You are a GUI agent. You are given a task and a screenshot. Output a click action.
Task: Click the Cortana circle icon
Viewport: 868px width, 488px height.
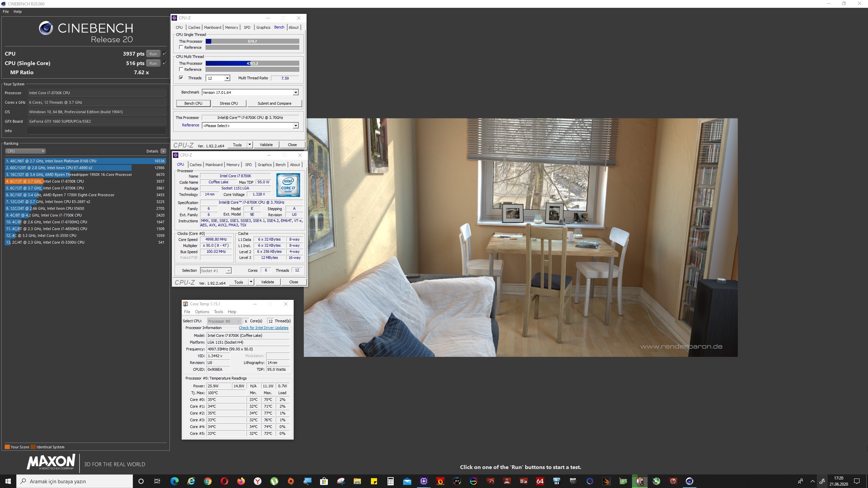tap(141, 481)
